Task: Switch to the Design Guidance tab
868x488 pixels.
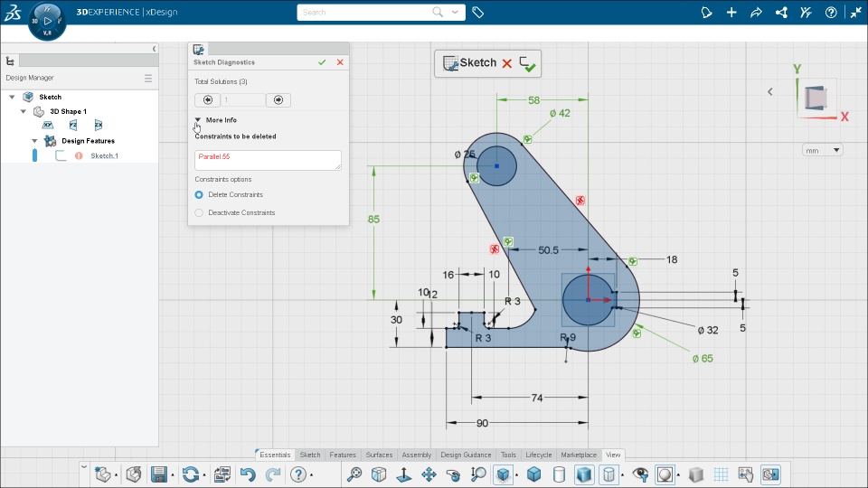Action: coord(466,455)
